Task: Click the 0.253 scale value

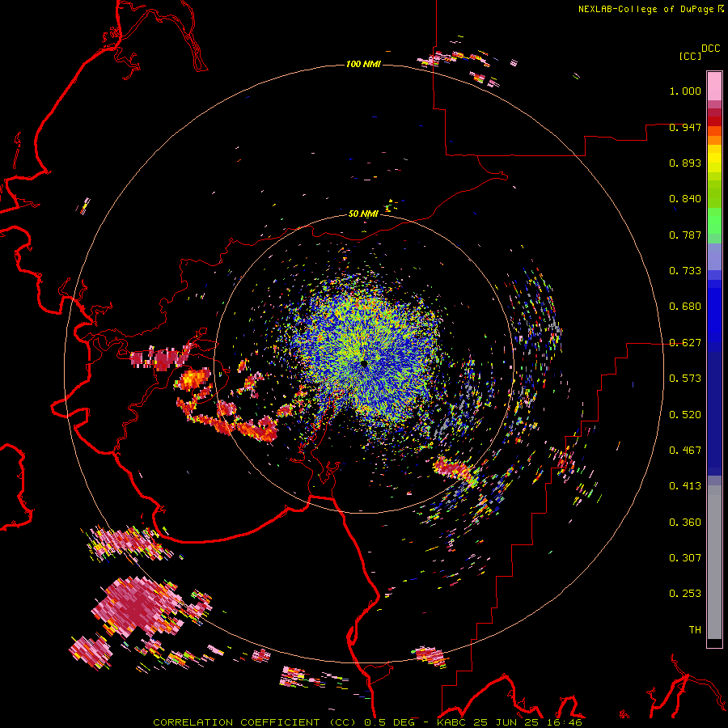Action: pos(685,594)
